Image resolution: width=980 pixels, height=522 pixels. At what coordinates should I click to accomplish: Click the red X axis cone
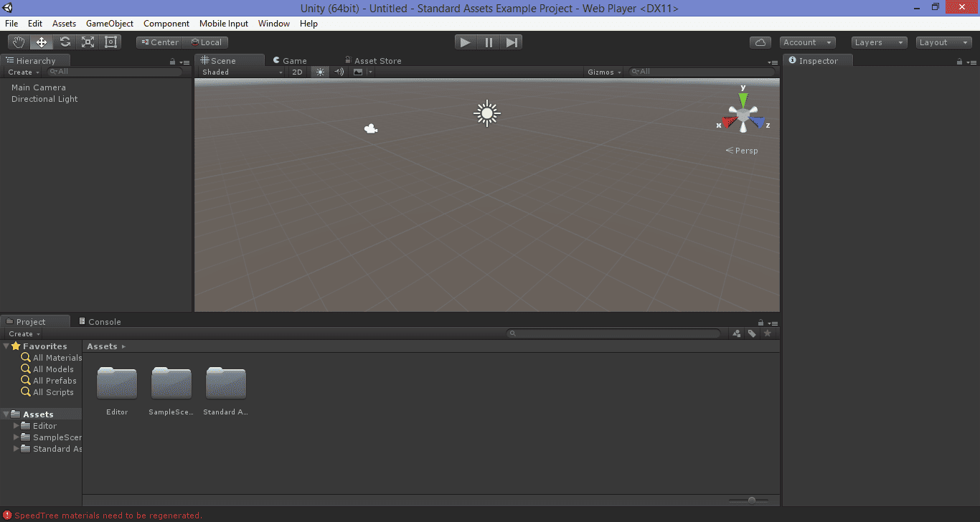(x=729, y=122)
